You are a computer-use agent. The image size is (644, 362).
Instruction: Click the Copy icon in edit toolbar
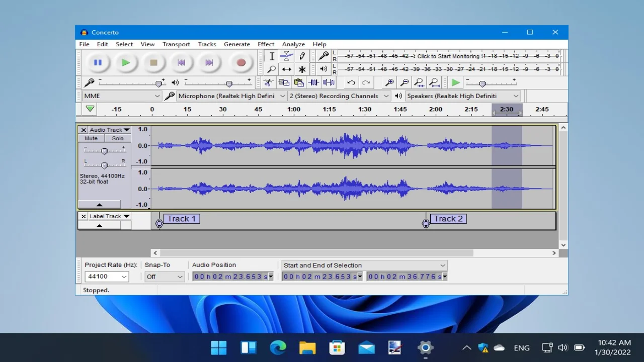(284, 82)
